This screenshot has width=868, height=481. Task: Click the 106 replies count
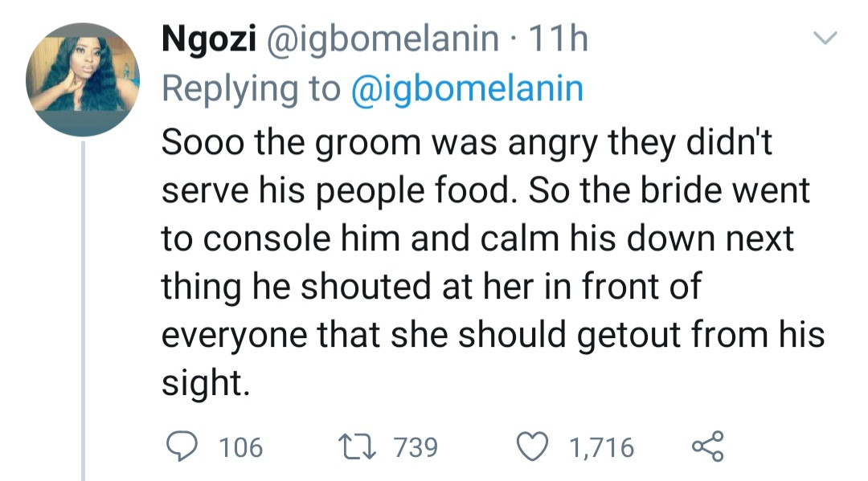240,447
